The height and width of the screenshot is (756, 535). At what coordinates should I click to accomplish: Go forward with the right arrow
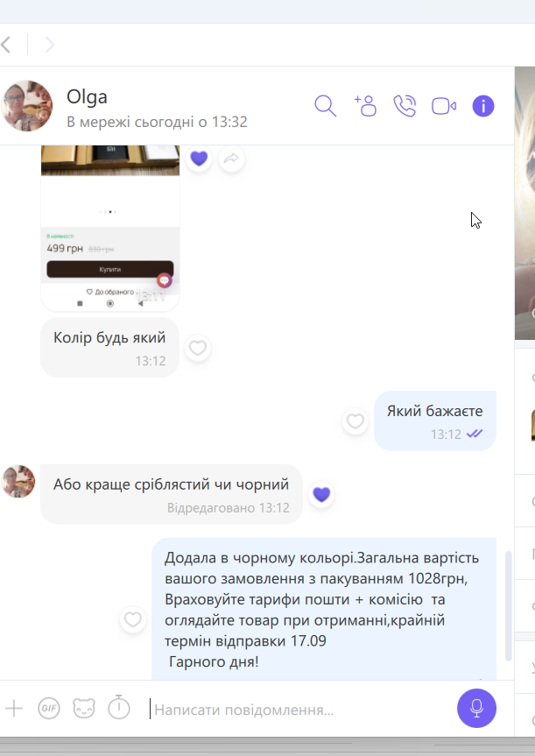tap(50, 45)
